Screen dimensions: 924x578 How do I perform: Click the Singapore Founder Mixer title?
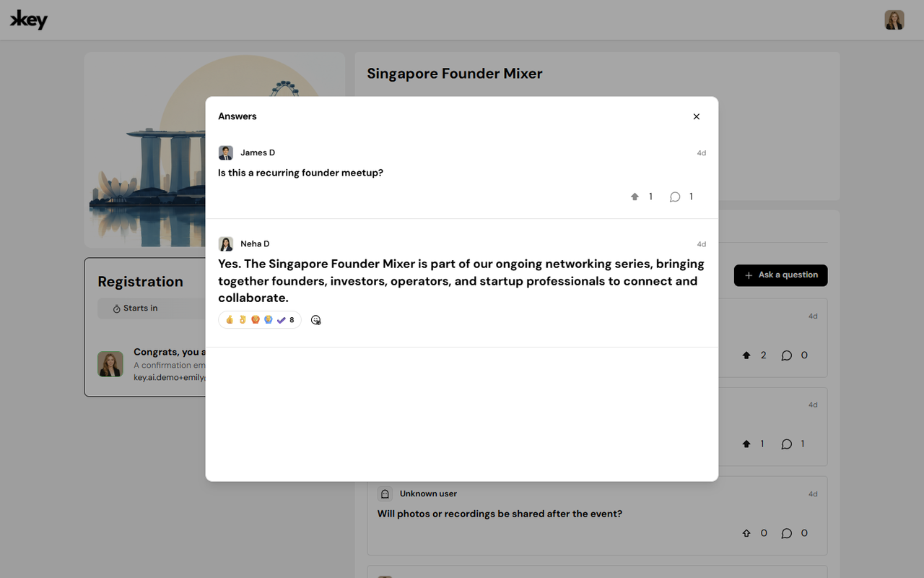coord(455,74)
